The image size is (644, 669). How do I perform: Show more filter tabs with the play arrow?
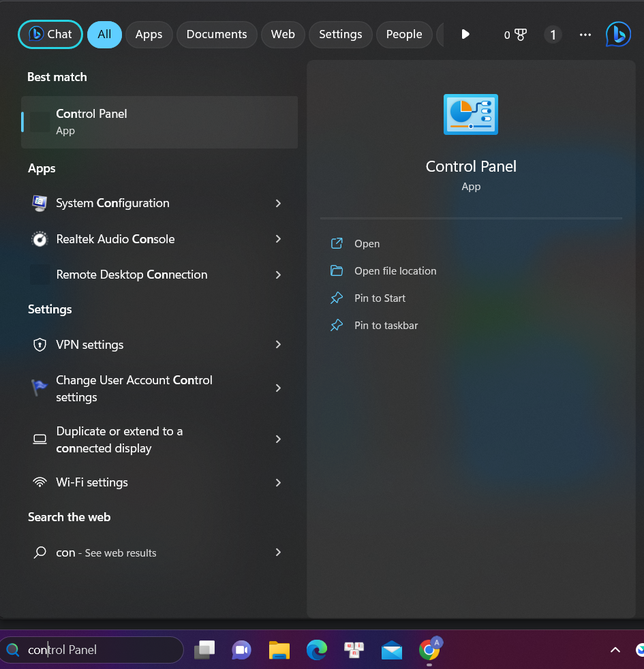[x=465, y=34]
